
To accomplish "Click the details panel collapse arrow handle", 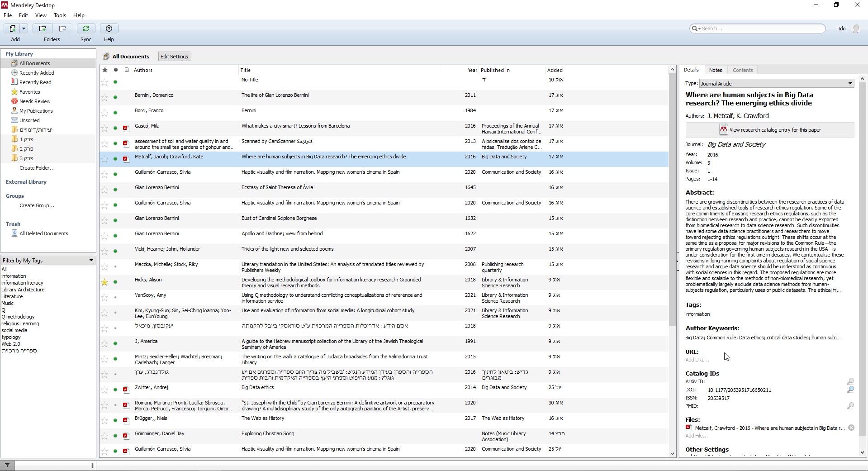I will pyautogui.click(x=677, y=261).
